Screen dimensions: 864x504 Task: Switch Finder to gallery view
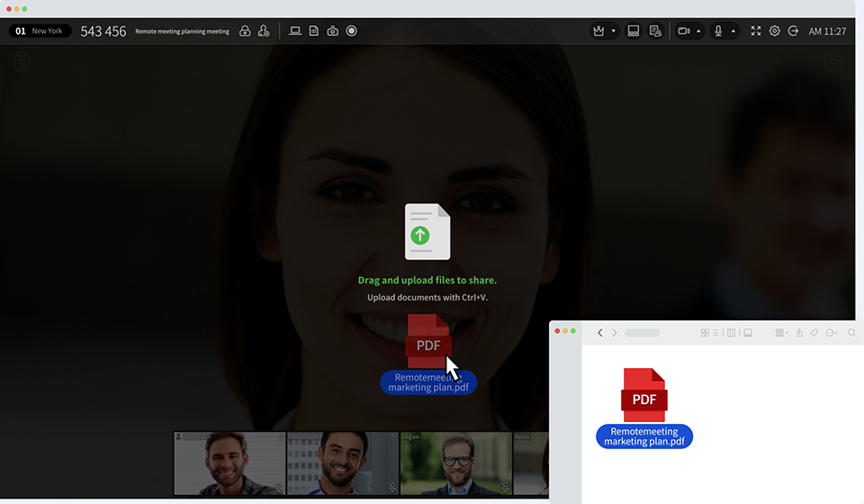coord(748,333)
